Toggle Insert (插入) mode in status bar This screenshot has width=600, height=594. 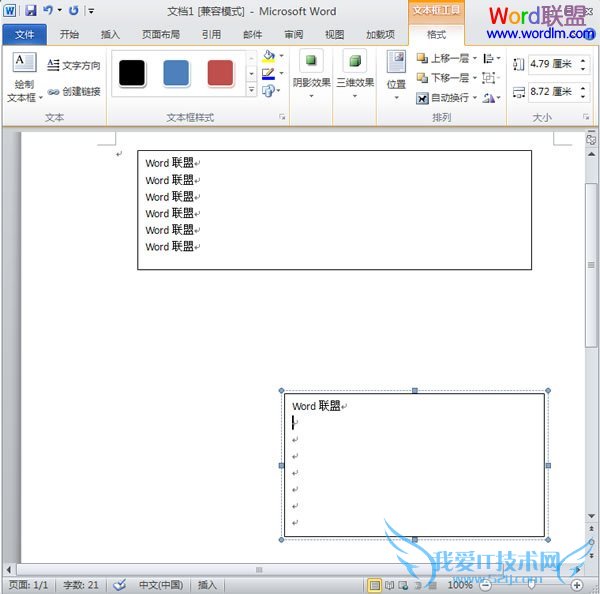[x=207, y=585]
